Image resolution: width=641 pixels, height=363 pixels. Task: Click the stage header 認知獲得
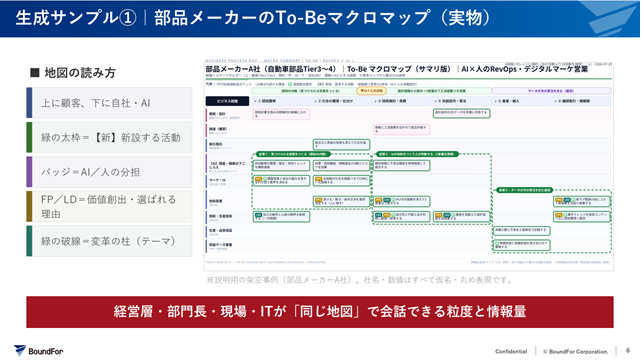coord(282,101)
